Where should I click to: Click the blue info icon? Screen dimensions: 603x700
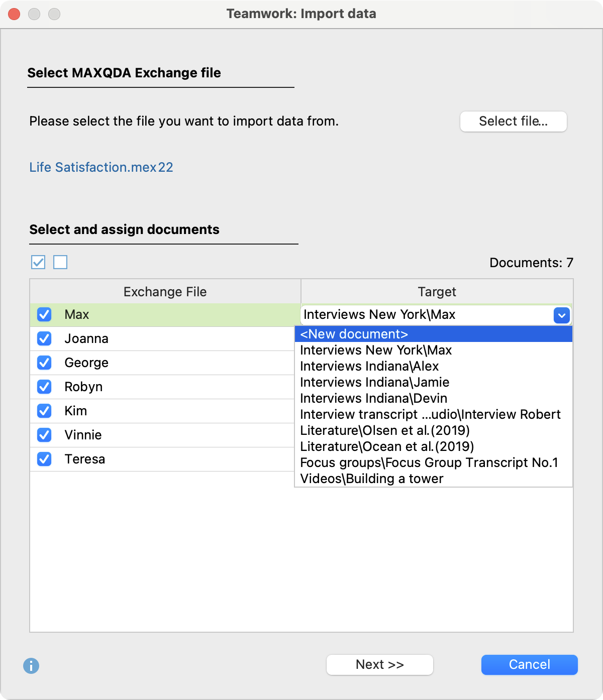click(31, 666)
